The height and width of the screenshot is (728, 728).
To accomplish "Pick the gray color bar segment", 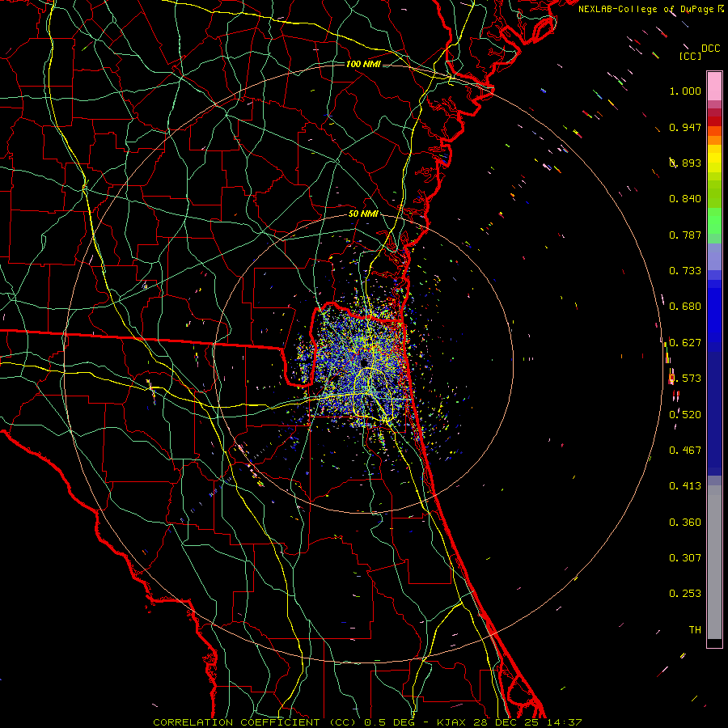I will 714,562.
